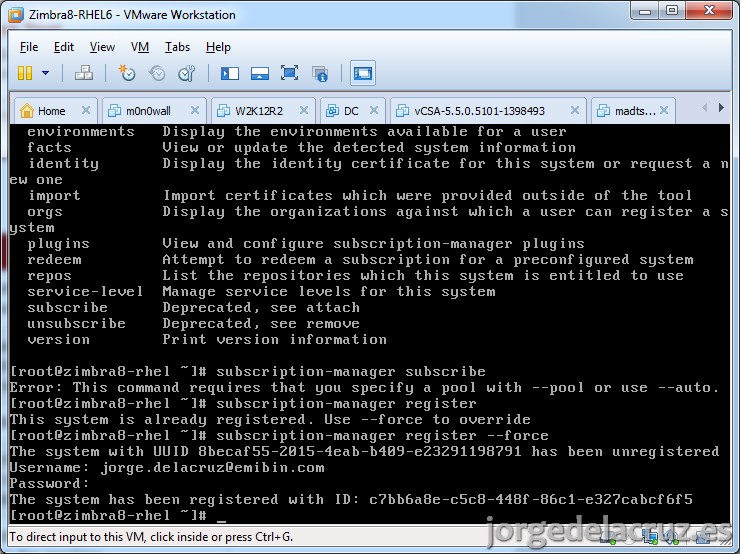Click the 'redeem' command row
Image resolution: width=740 pixels, height=554 pixels.
click(x=360, y=260)
